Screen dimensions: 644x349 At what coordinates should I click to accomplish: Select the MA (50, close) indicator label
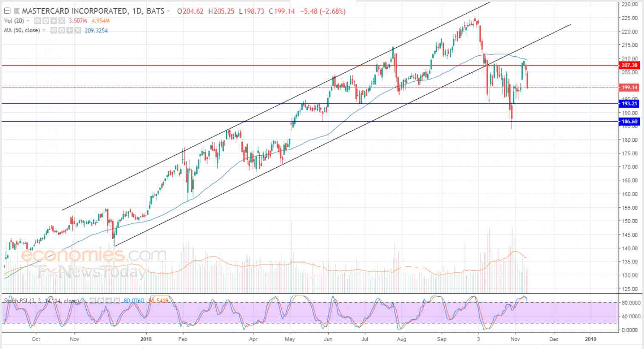22,31
